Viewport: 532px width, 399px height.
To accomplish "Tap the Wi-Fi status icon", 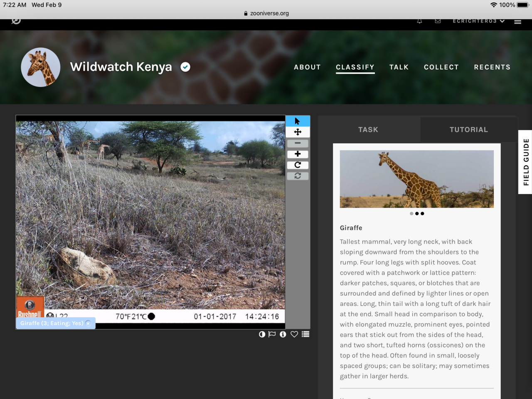I will pyautogui.click(x=494, y=5).
